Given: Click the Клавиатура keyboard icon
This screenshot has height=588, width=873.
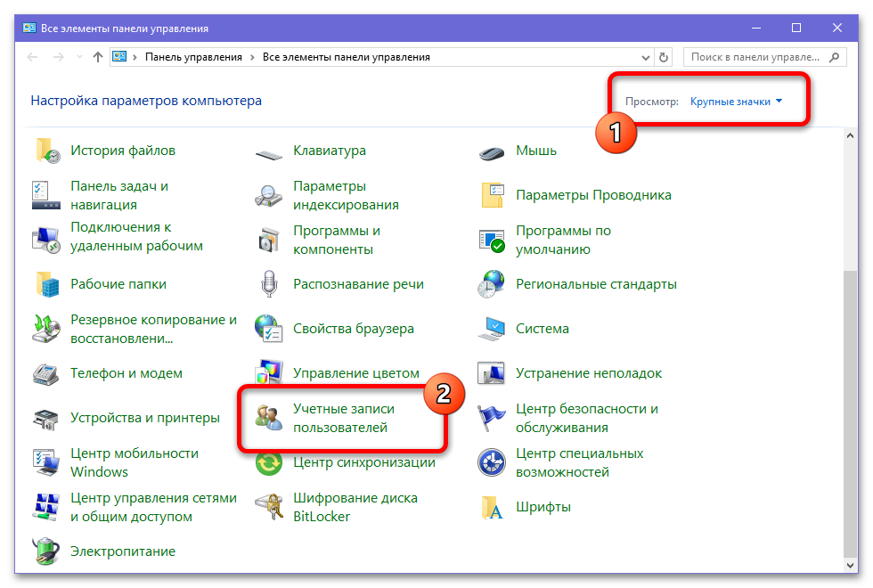Looking at the screenshot, I should click(269, 153).
